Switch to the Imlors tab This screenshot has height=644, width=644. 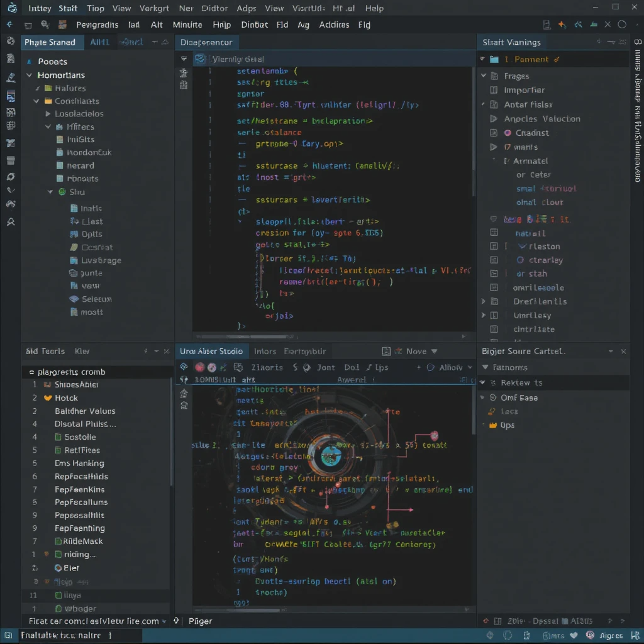pyautogui.click(x=265, y=352)
